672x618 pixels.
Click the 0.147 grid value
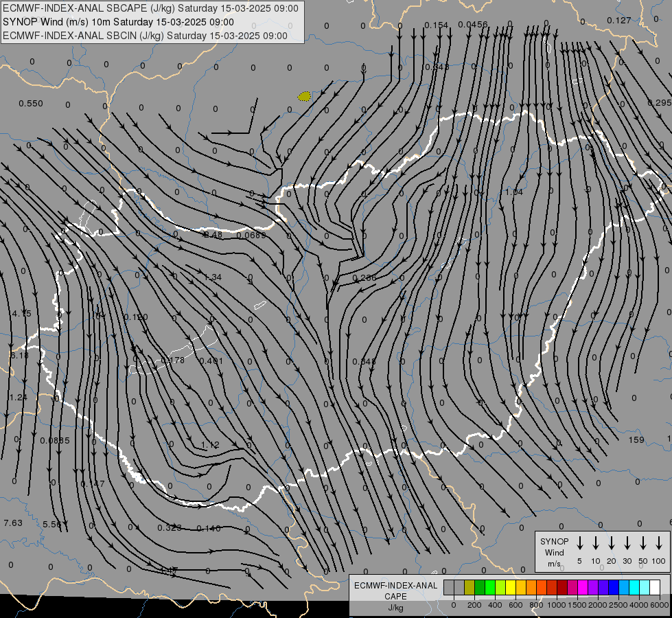tap(93, 484)
